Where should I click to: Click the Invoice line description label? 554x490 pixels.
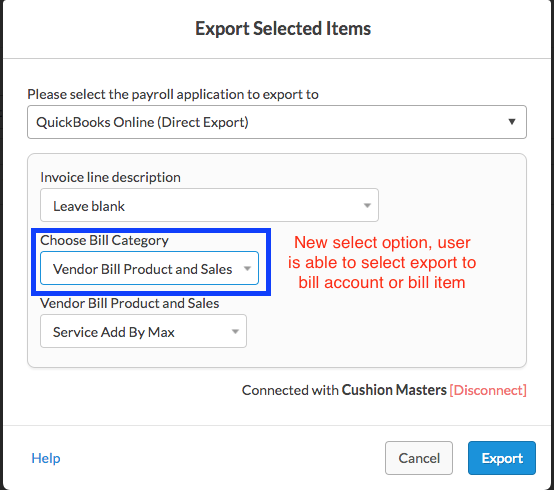110,177
